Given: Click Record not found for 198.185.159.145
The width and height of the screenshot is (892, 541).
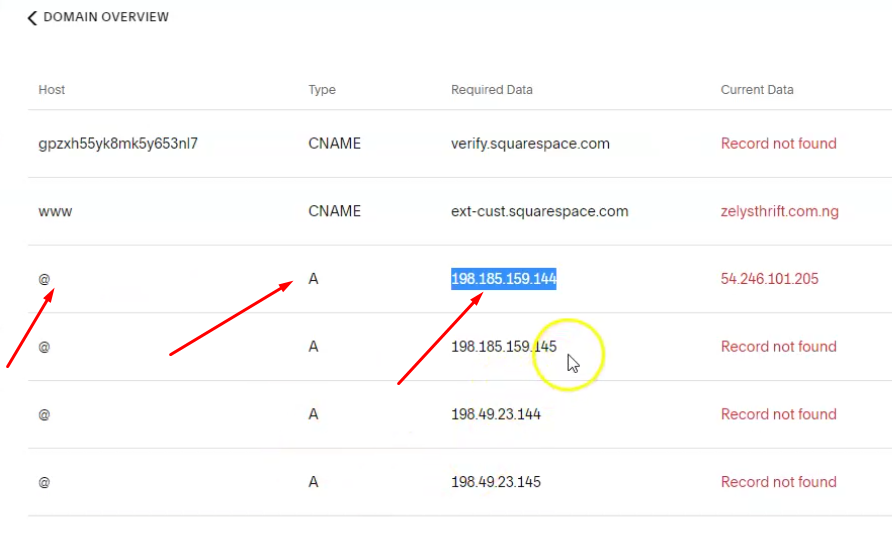Looking at the screenshot, I should point(778,346).
